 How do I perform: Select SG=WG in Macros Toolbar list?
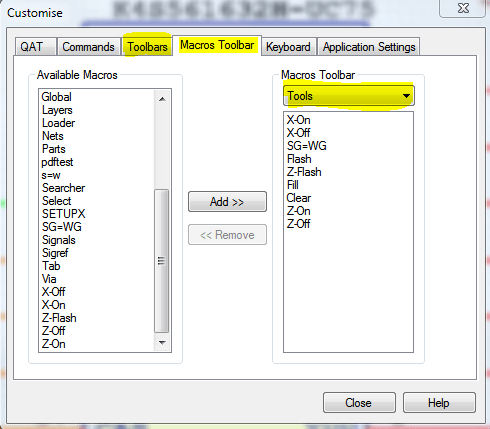pyautogui.click(x=307, y=146)
